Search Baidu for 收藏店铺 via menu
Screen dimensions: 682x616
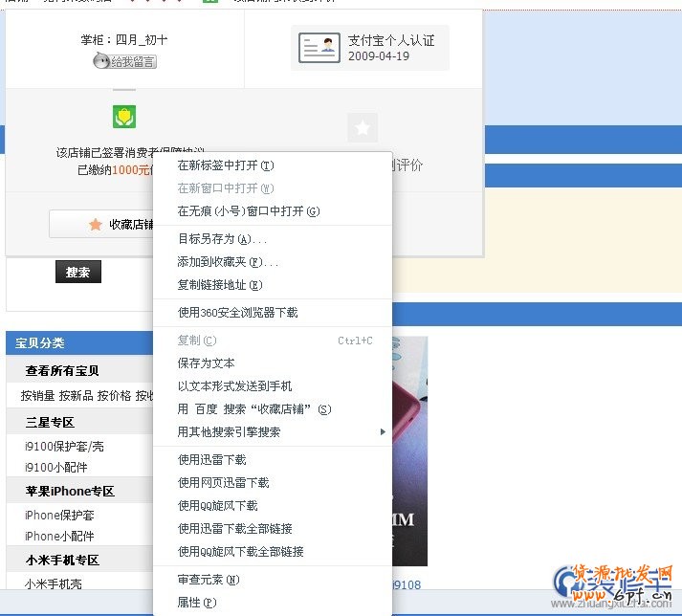point(273,409)
